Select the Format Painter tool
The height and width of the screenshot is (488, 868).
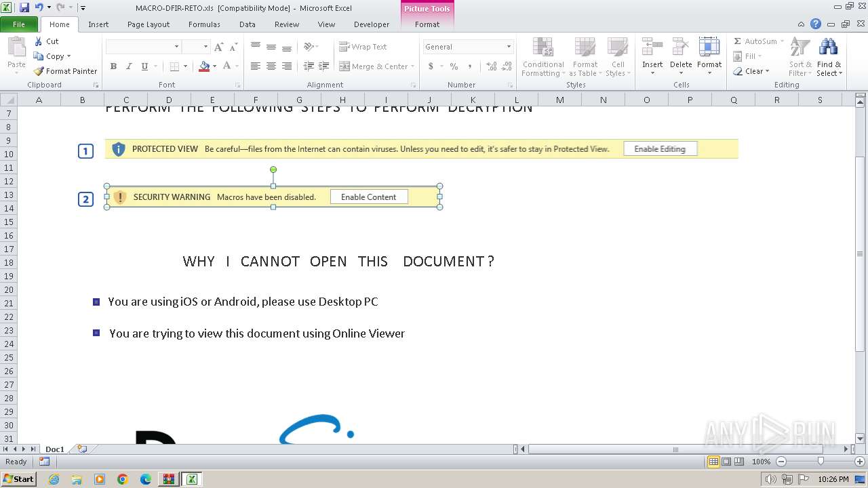tap(66, 71)
